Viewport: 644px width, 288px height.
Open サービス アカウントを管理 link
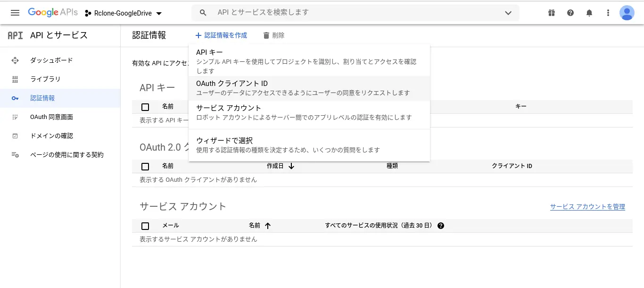pyautogui.click(x=587, y=207)
